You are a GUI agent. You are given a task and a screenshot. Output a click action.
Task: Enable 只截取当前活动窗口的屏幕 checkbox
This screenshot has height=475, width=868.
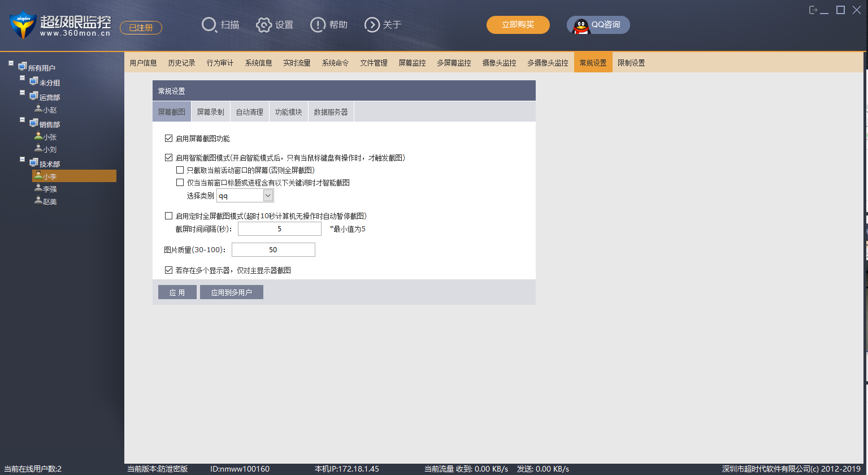[x=180, y=170]
